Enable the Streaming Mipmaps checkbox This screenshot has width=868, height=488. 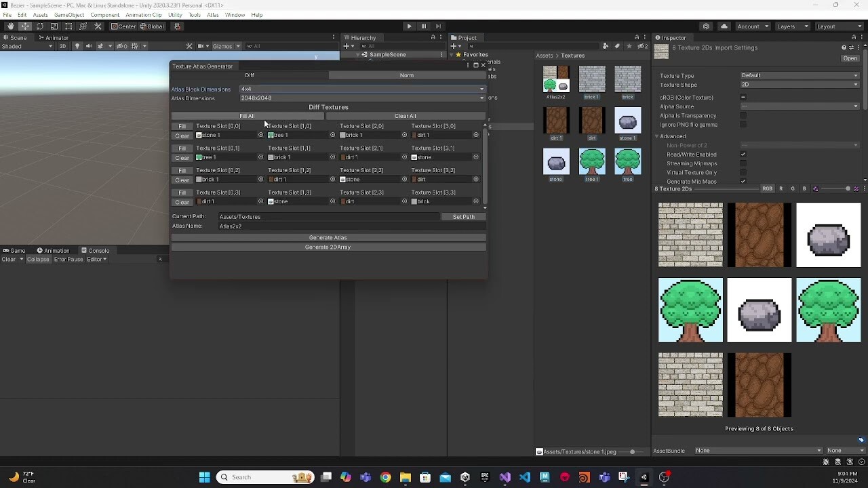744,163
